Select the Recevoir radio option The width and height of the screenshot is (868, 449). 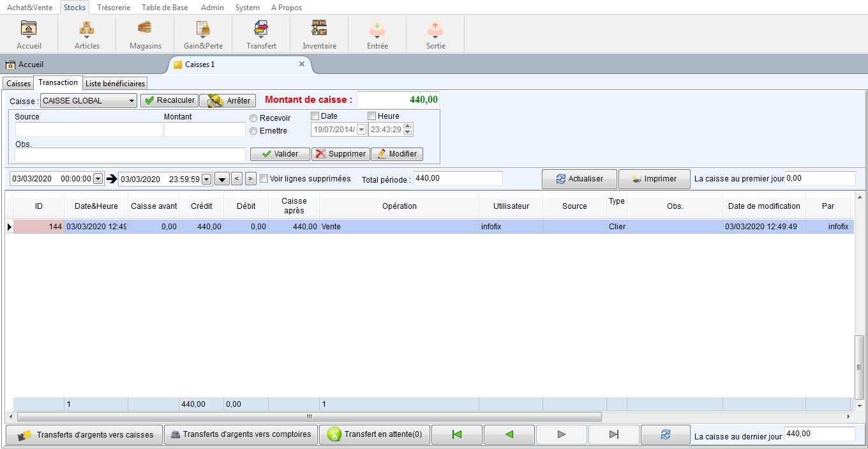[254, 118]
